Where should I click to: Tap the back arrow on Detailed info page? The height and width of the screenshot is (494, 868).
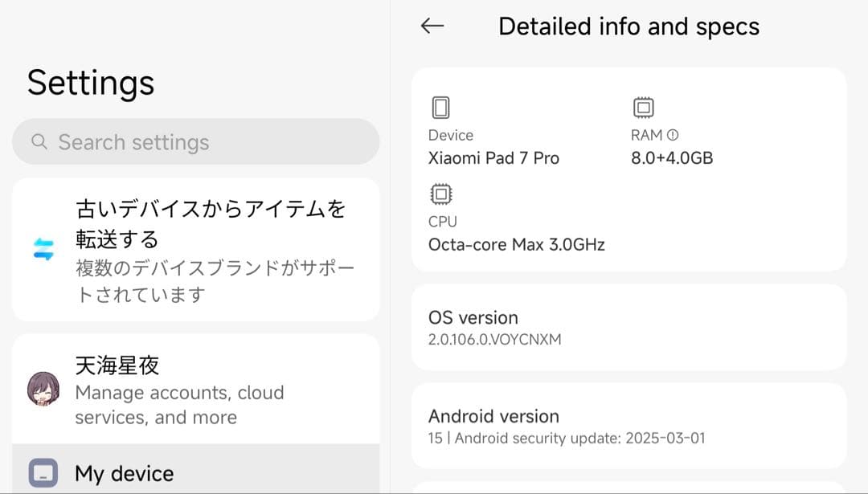click(432, 26)
